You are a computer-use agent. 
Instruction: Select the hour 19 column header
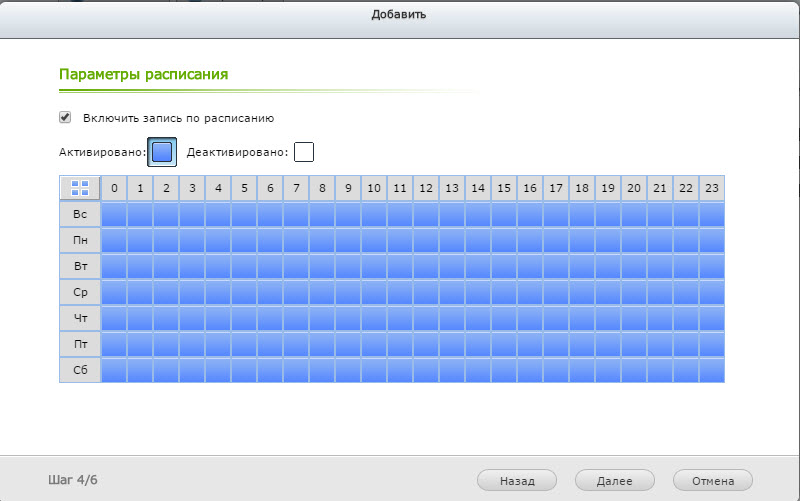pyautogui.click(x=608, y=188)
